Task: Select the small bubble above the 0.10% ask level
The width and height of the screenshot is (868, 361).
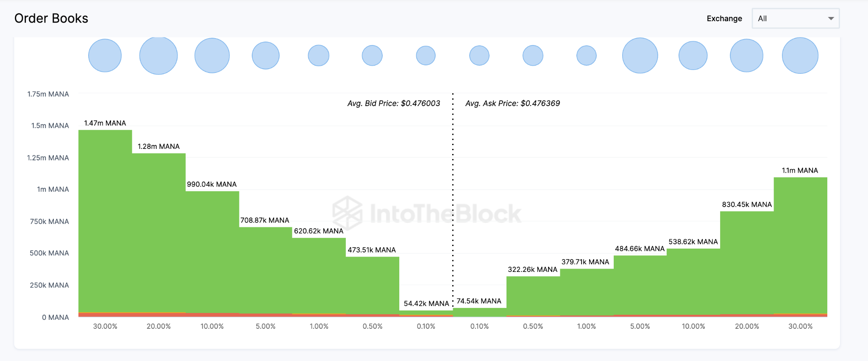Action: click(479, 55)
